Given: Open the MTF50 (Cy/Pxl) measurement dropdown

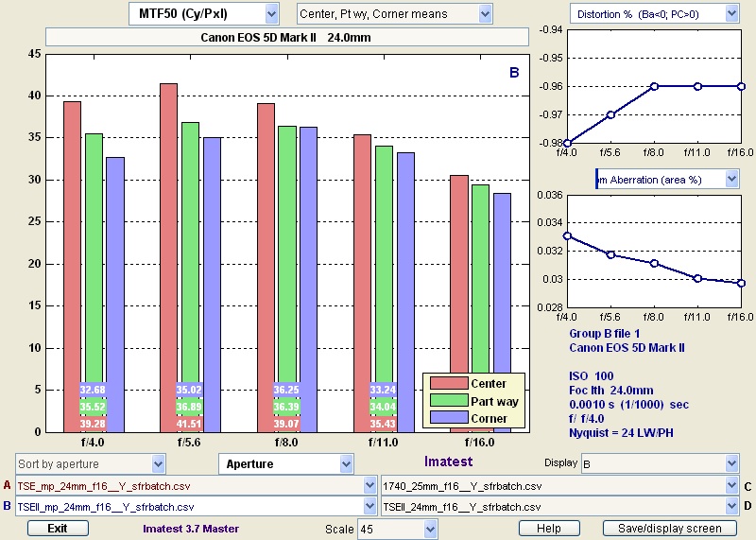Looking at the screenshot, I should (x=203, y=14).
